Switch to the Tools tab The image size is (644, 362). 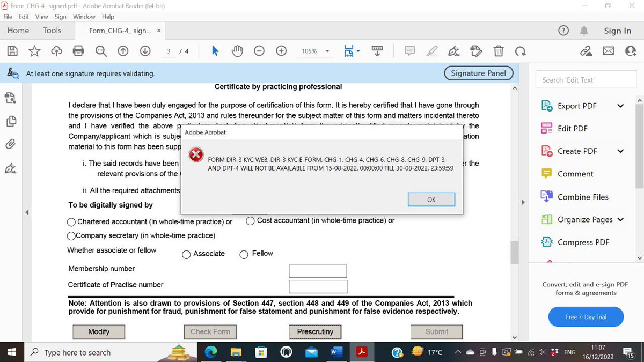point(52,31)
